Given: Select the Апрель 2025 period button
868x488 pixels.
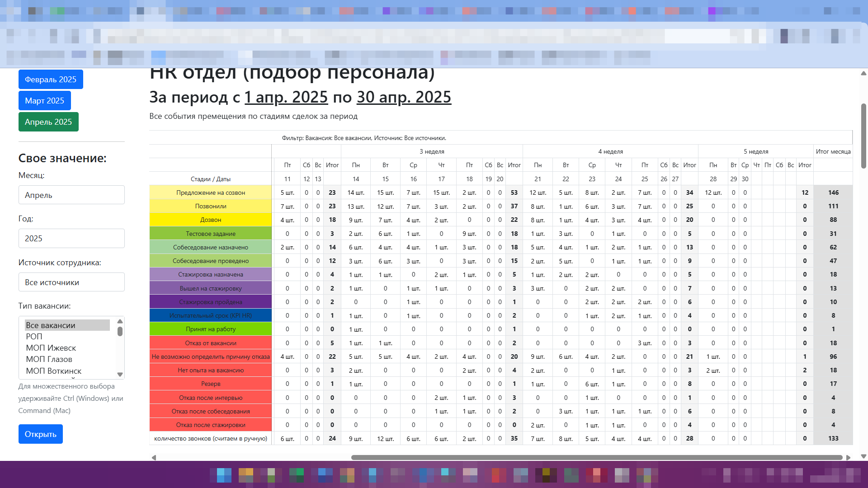Looking at the screenshot, I should click(x=48, y=122).
